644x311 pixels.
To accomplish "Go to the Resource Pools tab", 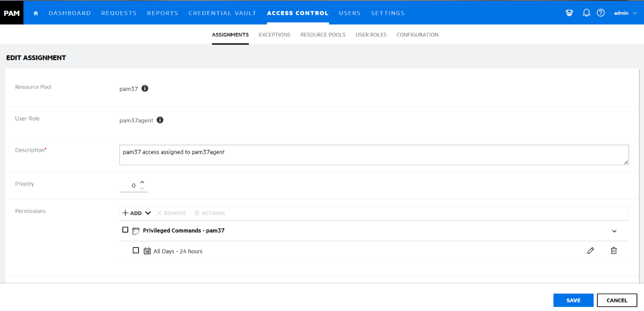I will pos(323,35).
